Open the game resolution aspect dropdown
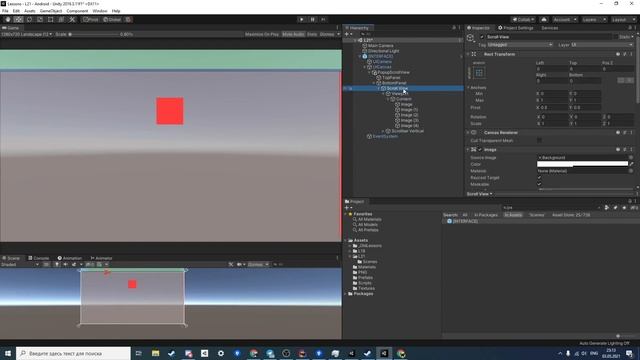The height and width of the screenshot is (360, 640). [x=27, y=34]
